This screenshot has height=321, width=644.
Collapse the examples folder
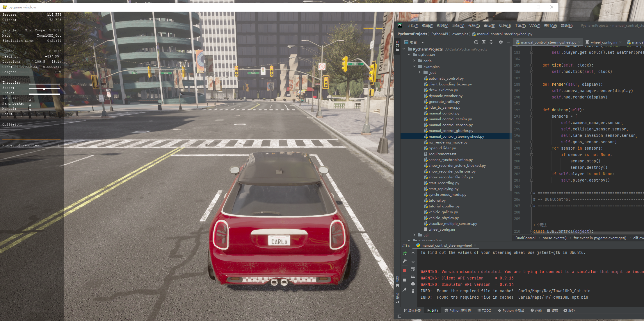coord(414,67)
